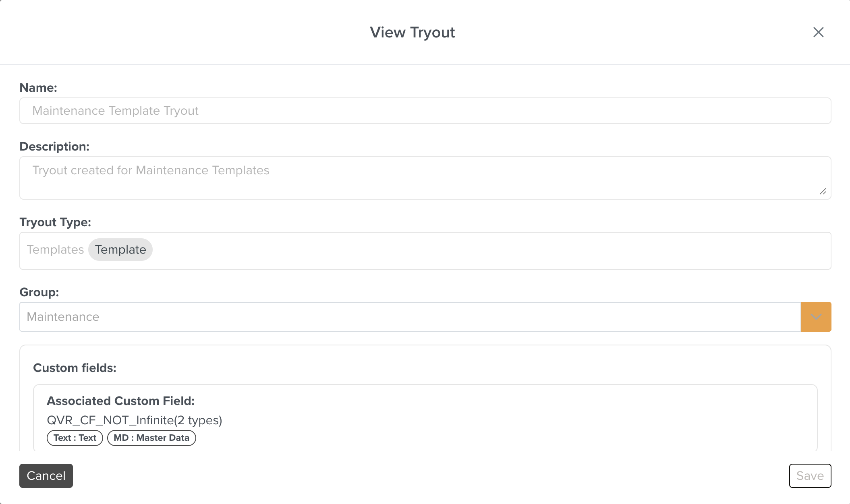
Task: Toggle the Templates option
Action: point(55,250)
